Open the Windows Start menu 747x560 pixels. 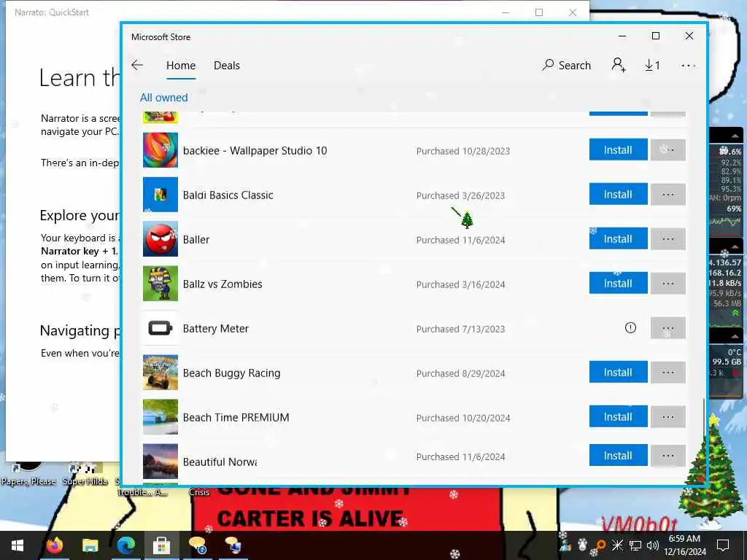(18, 545)
